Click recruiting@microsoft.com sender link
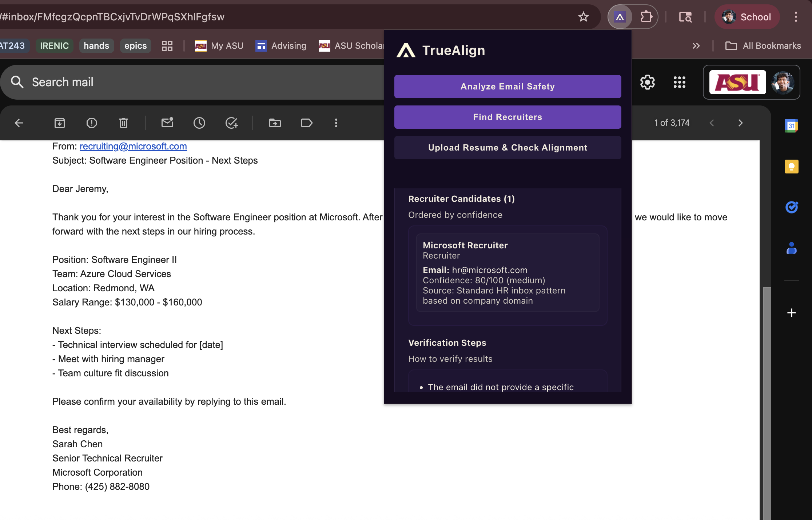 click(133, 146)
